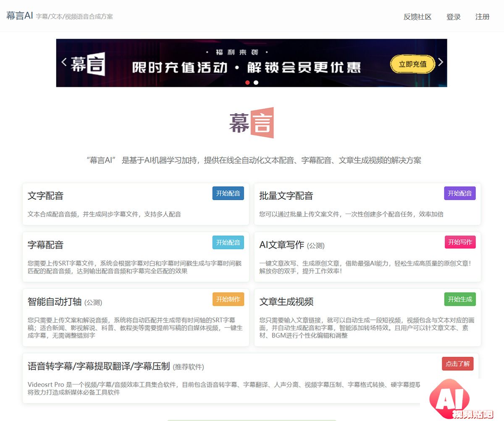The height and width of the screenshot is (421, 504).
Task: Click the 立即充值 banner button
Action: pyautogui.click(x=412, y=64)
